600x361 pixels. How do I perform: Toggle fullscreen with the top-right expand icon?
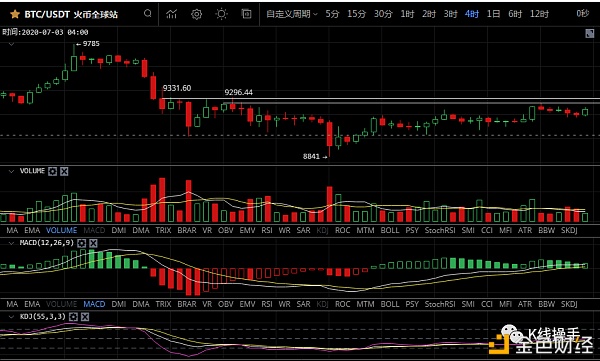pos(590,34)
